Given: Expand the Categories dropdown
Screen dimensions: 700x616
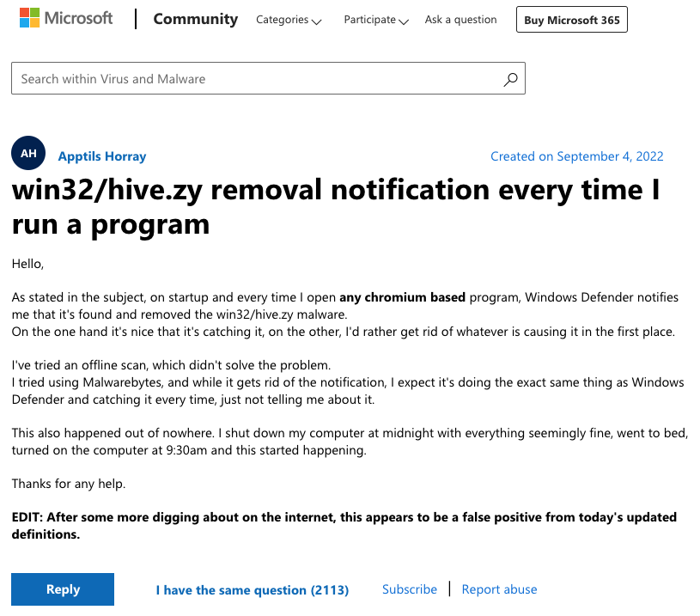Looking at the screenshot, I should pyautogui.click(x=283, y=19).
